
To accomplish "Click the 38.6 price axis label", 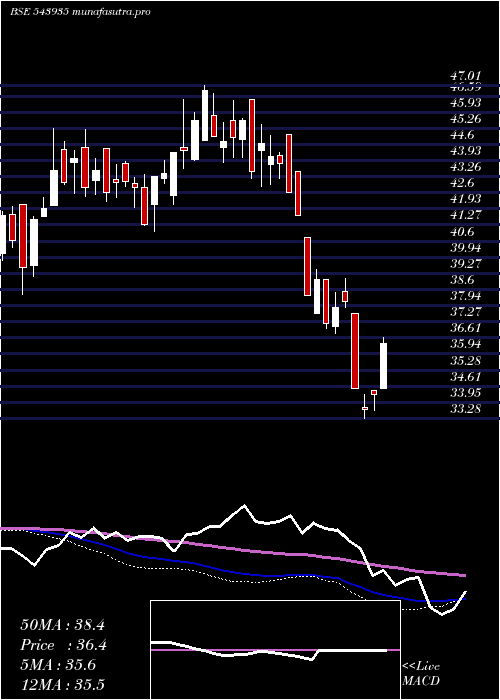I will tap(462, 279).
